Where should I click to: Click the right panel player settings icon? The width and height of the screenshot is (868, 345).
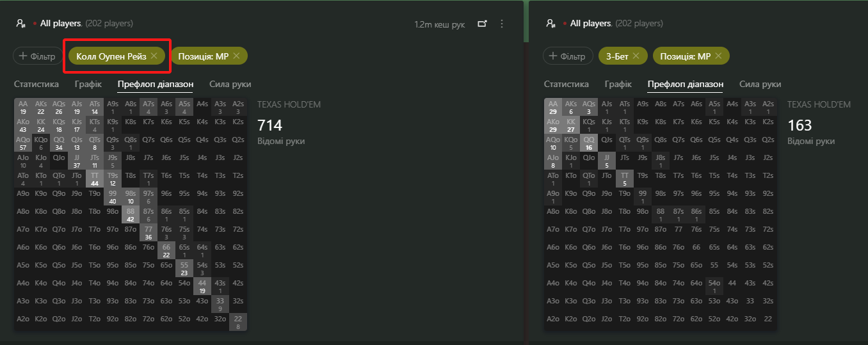[x=551, y=23]
